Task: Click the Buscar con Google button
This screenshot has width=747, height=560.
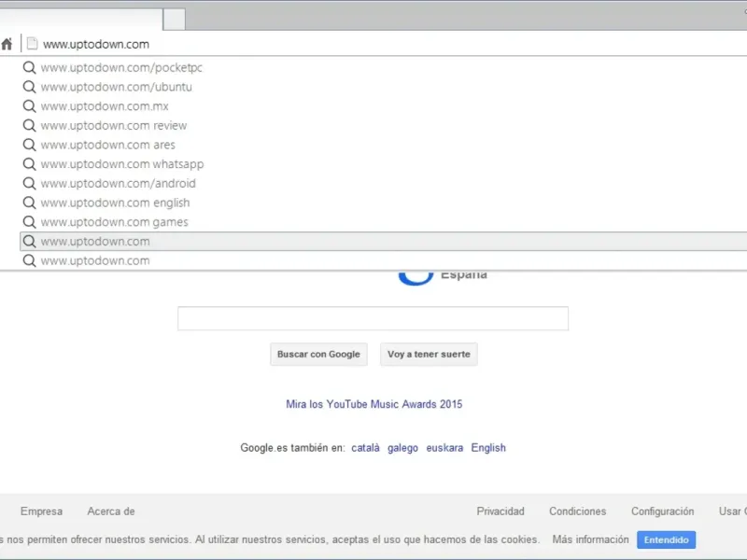Action: (x=318, y=355)
